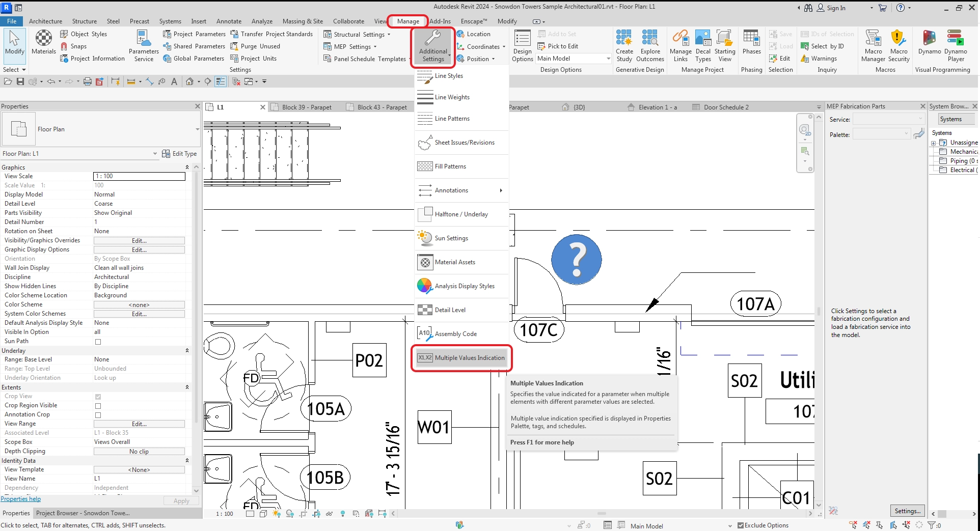Open the Project Browser panel tab

tap(83, 513)
